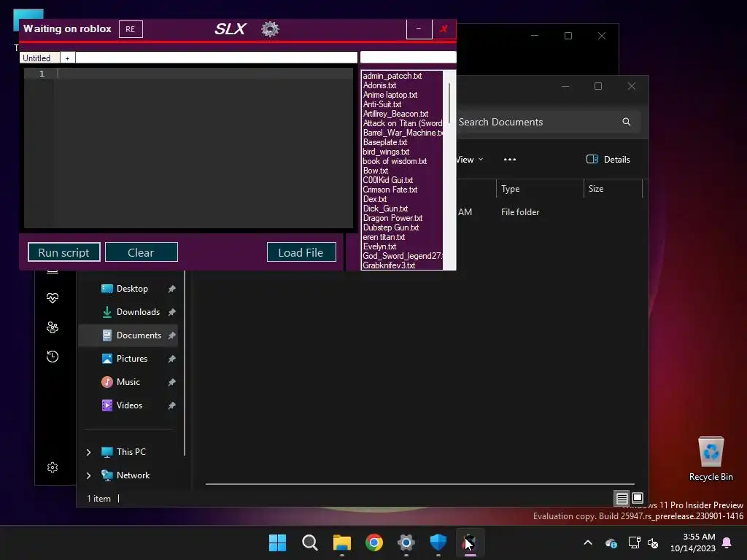Open the View dropdown in File Explorer
This screenshot has width=747, height=560.
(470, 160)
